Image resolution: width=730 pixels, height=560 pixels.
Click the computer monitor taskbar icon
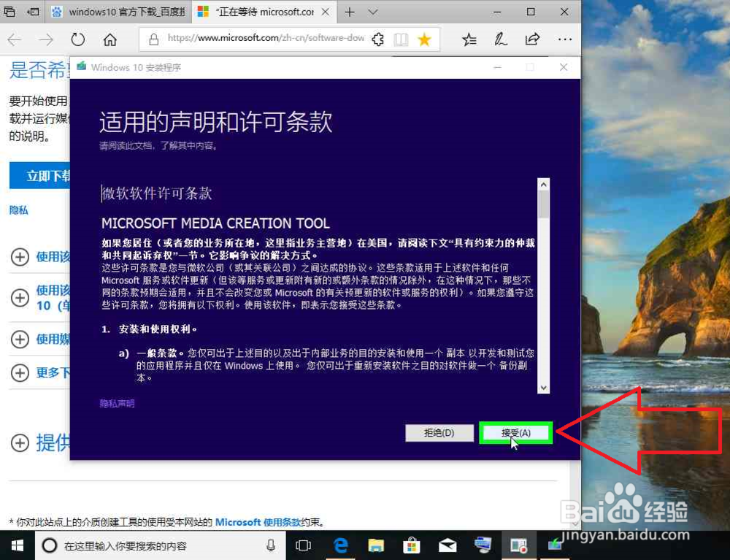click(x=483, y=545)
